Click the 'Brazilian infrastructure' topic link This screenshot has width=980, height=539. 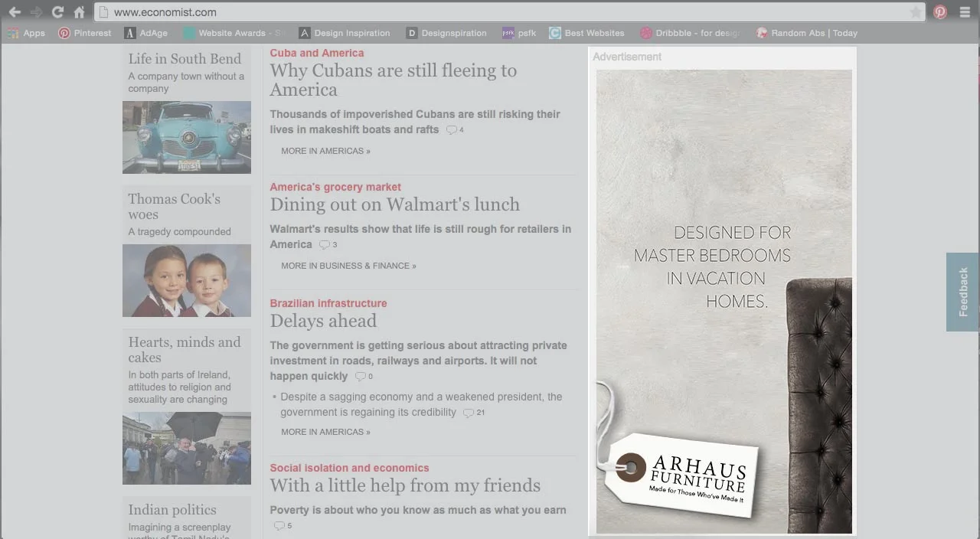(328, 303)
